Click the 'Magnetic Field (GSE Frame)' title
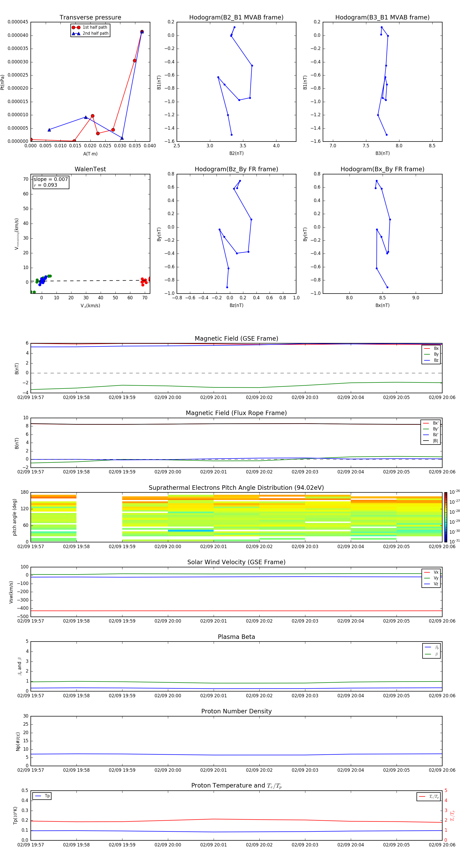Image resolution: width=473 pixels, height=868 pixels. [236, 339]
